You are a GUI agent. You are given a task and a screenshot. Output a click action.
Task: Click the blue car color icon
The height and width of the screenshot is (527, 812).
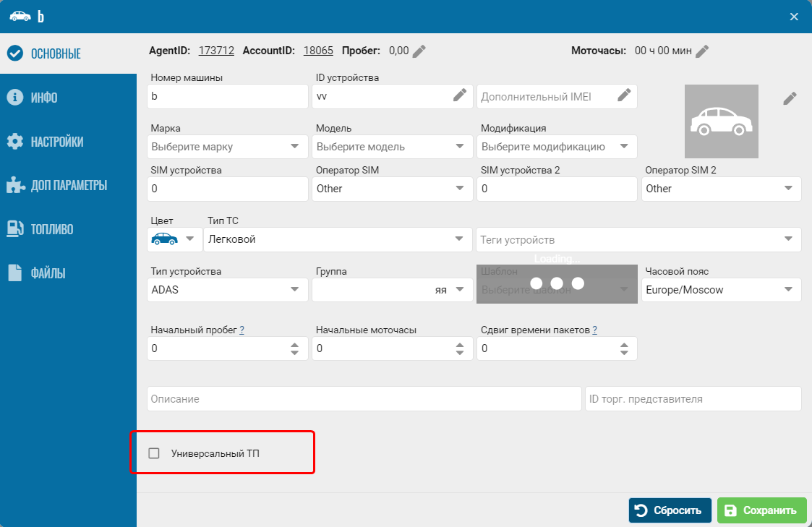164,239
